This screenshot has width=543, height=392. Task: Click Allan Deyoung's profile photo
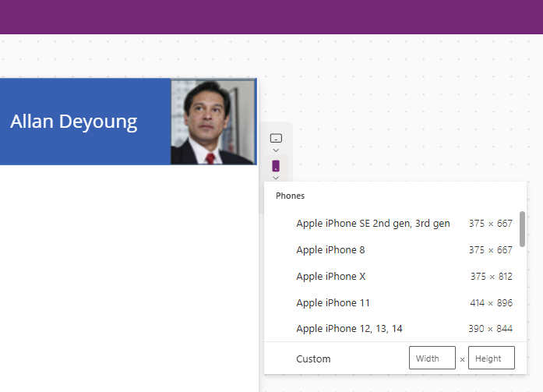tap(213, 122)
